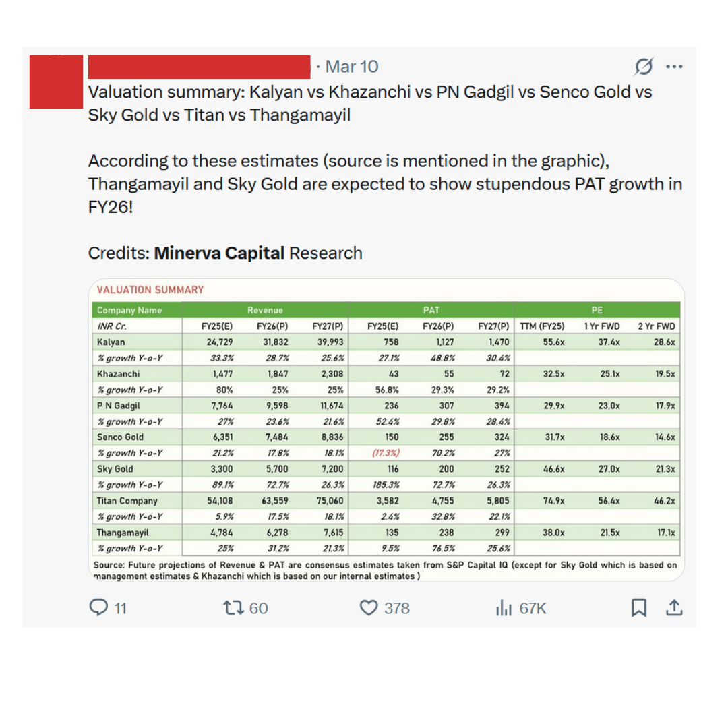Screen dimensions: 728x728
Task: Open the three-dot more options menu
Action: 674,67
